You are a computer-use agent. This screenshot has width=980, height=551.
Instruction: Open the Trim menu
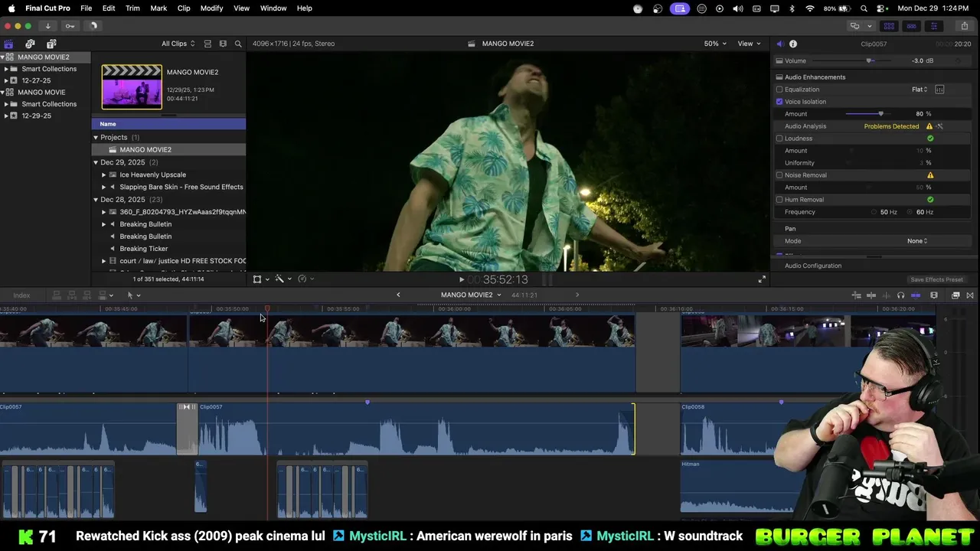(132, 8)
